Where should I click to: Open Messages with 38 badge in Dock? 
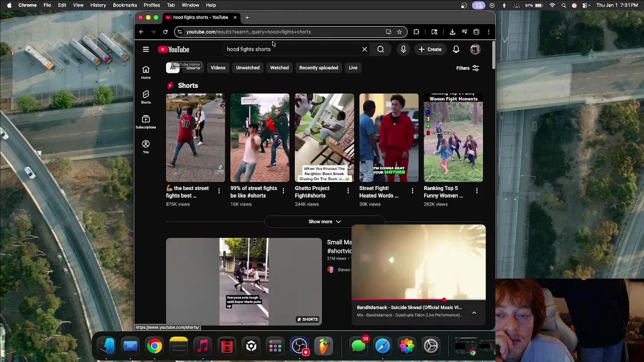point(358,346)
